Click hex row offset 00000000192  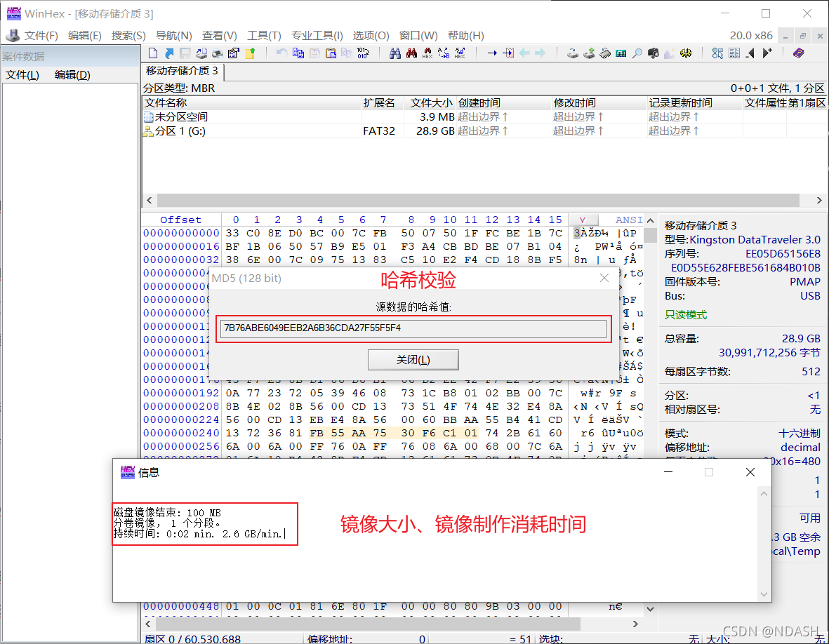181,393
